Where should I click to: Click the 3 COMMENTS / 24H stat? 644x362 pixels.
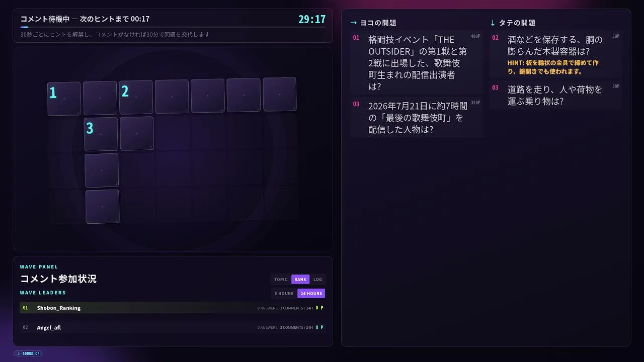[296, 308]
